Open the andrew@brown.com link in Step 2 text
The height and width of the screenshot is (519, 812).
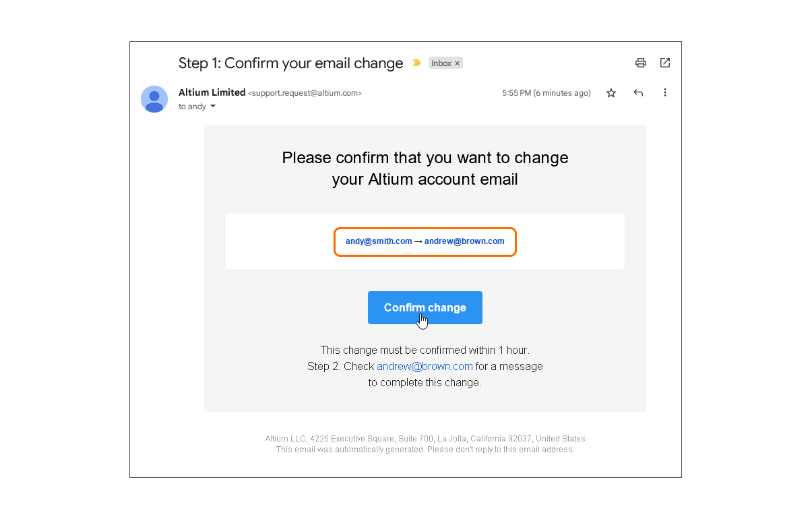[425, 367]
